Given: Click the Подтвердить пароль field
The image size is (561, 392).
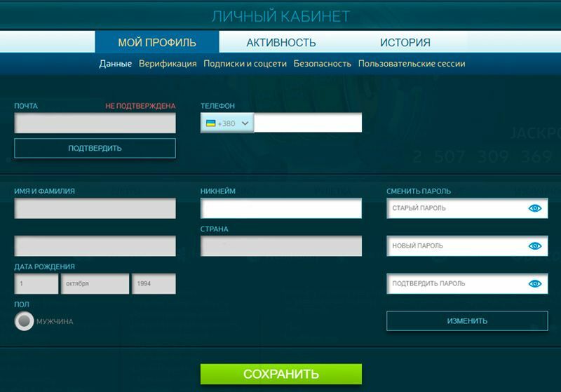Looking at the screenshot, I should pyautogui.click(x=467, y=283).
